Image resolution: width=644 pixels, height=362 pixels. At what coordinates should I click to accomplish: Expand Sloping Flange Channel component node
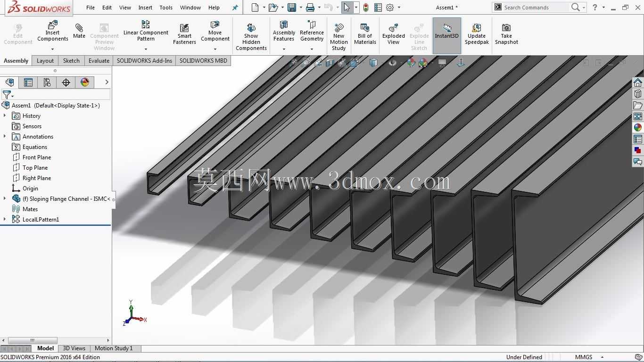click(x=5, y=198)
